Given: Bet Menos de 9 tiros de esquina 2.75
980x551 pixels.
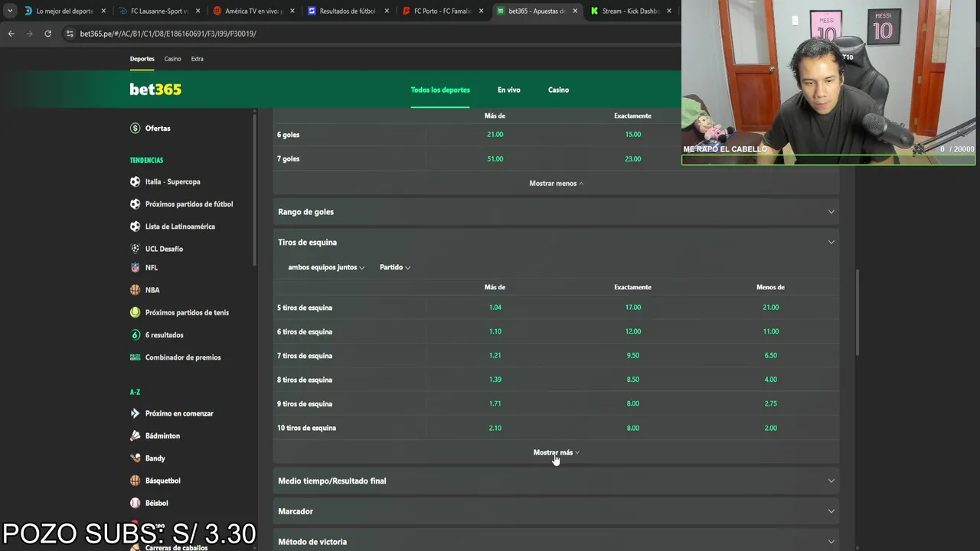Looking at the screenshot, I should click(x=771, y=404).
